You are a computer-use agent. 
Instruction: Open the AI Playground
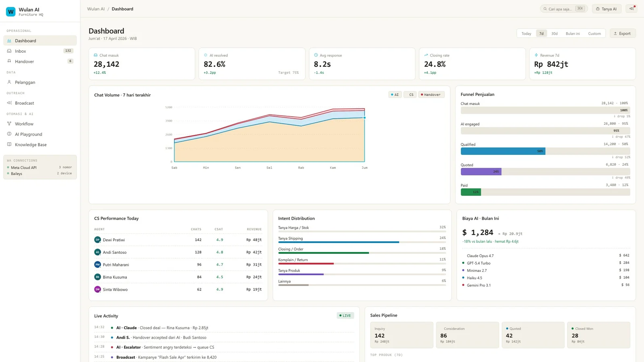(x=28, y=134)
